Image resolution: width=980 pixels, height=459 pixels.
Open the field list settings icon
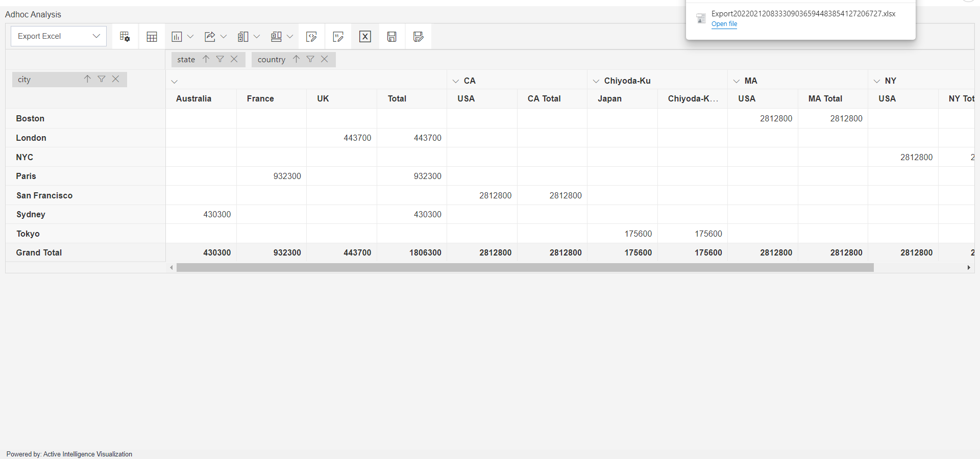pyautogui.click(x=125, y=36)
